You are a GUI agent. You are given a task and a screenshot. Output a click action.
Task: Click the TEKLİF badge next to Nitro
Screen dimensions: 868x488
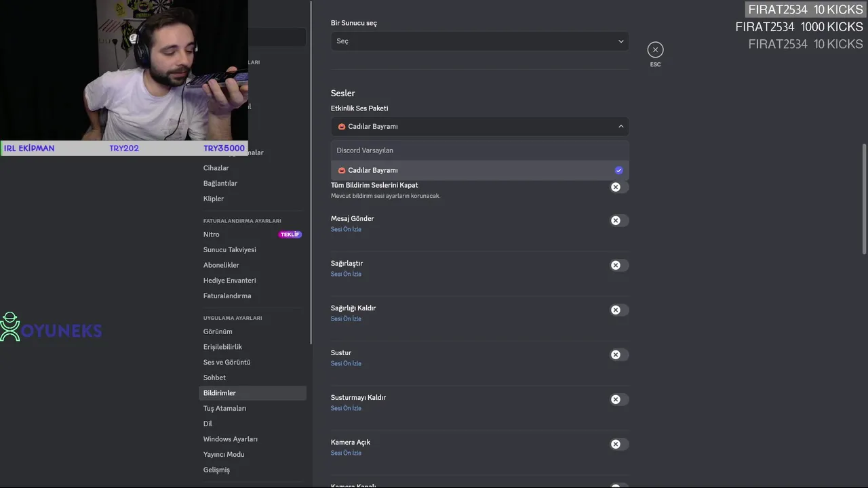(290, 235)
